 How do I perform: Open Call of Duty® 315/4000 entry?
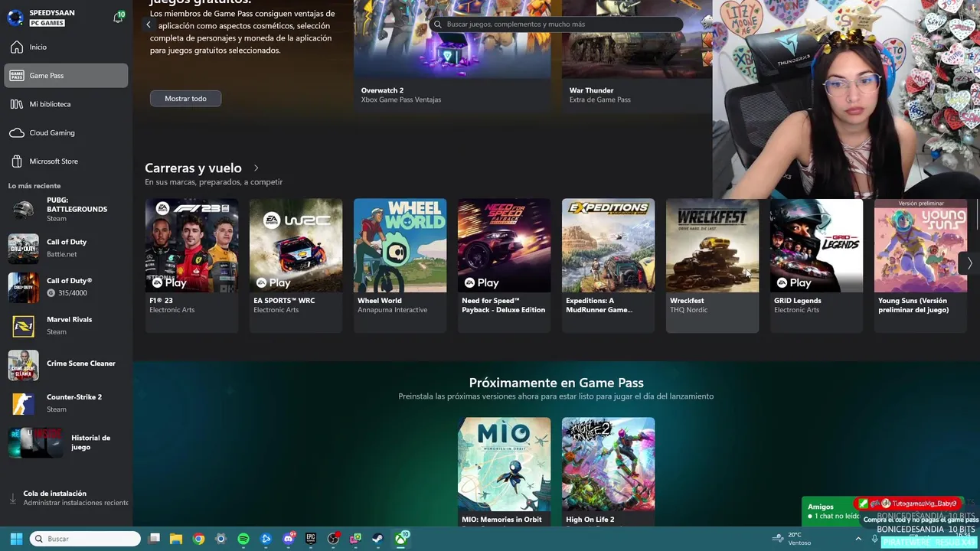click(67, 287)
